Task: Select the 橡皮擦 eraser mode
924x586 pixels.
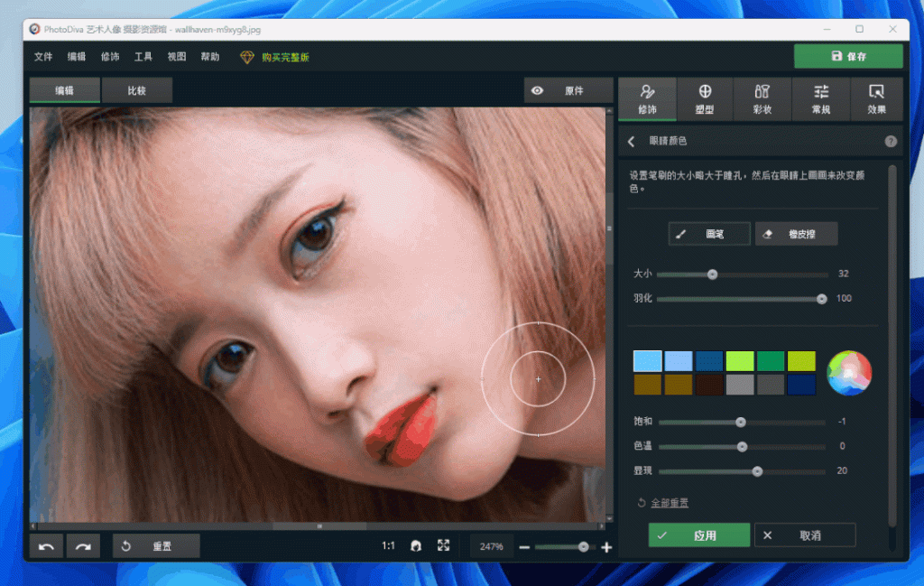Action: [796, 233]
